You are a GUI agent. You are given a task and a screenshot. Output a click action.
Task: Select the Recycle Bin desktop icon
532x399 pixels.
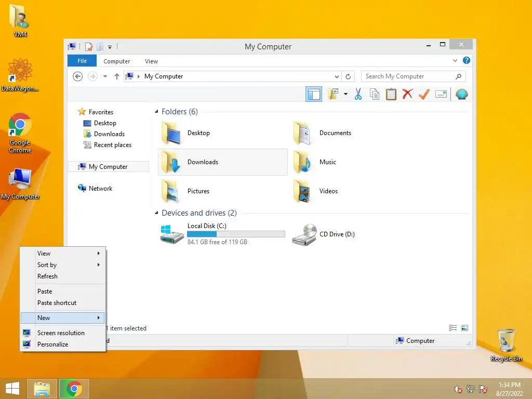point(506,345)
